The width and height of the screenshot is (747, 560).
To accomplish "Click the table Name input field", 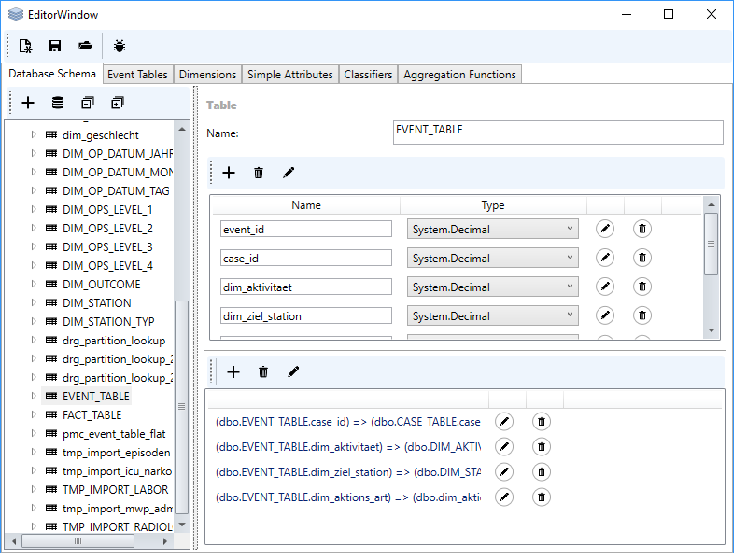I will coord(558,133).
